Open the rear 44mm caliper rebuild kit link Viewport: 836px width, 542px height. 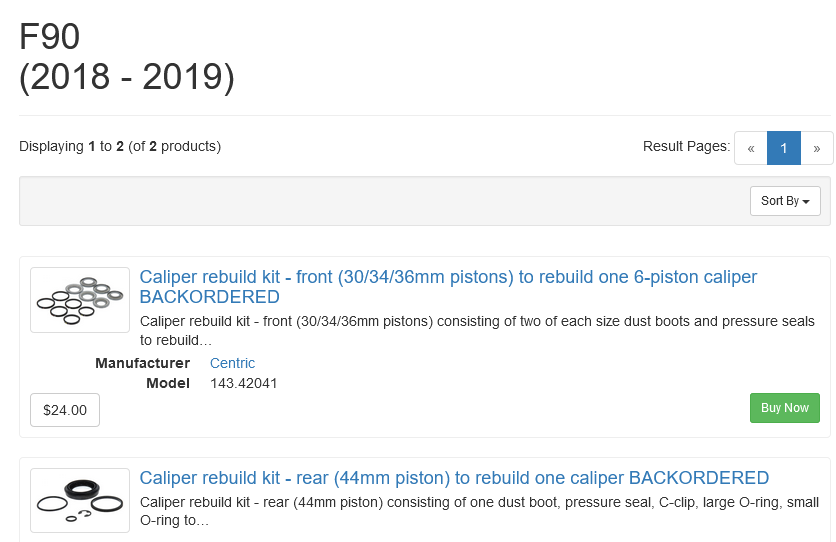point(454,478)
